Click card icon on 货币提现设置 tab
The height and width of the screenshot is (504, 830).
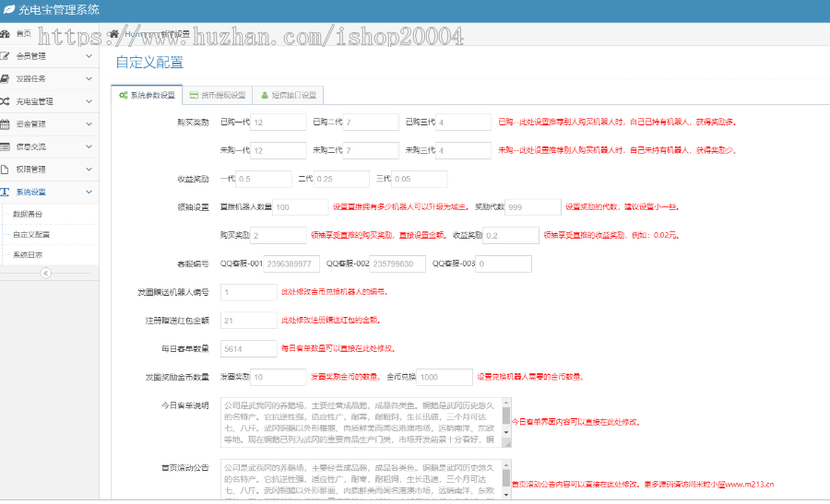(194, 95)
